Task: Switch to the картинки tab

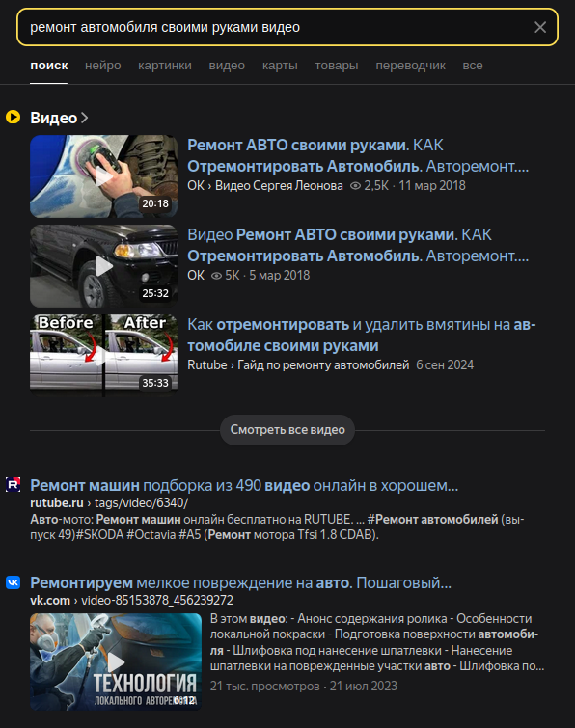Action: coord(164,66)
